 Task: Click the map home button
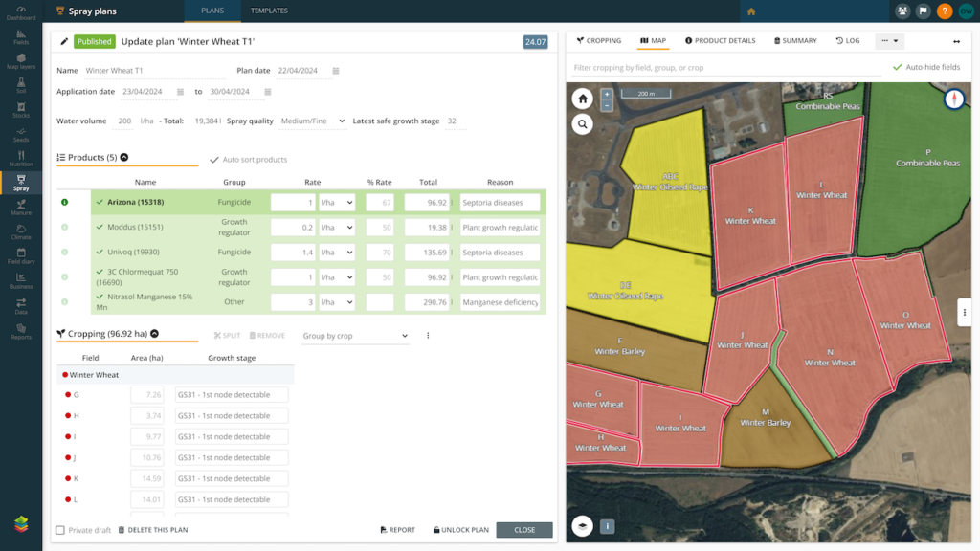[x=582, y=99]
